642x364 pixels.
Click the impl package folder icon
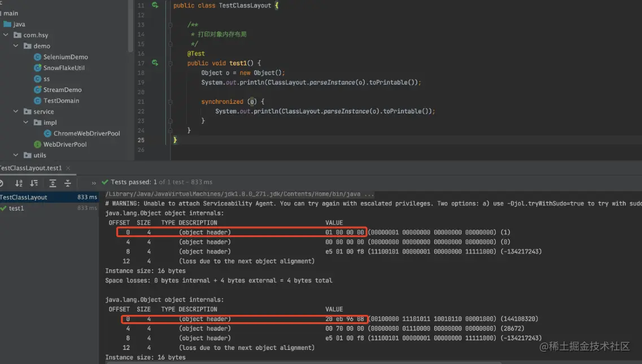(x=37, y=122)
